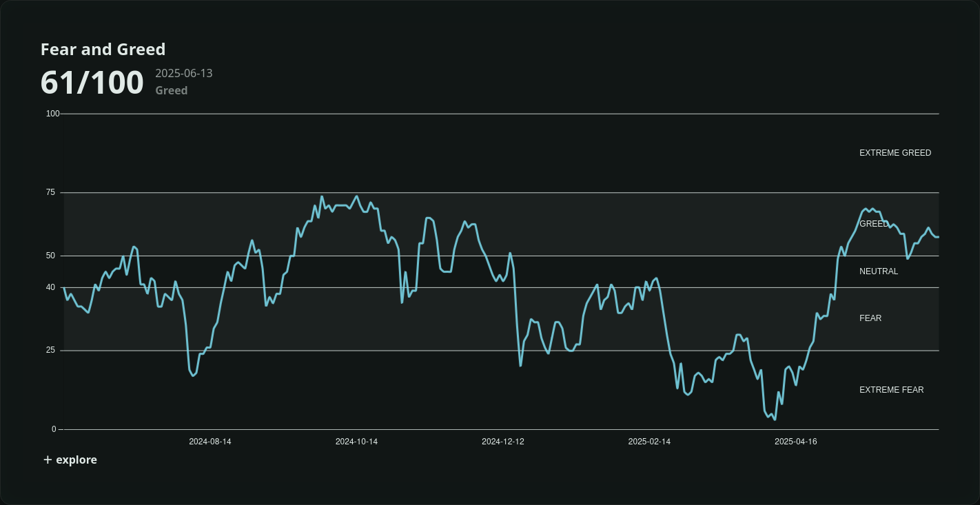Select the 2025-02-14 axis label
Viewport: 980px width, 505px height.
[650, 442]
